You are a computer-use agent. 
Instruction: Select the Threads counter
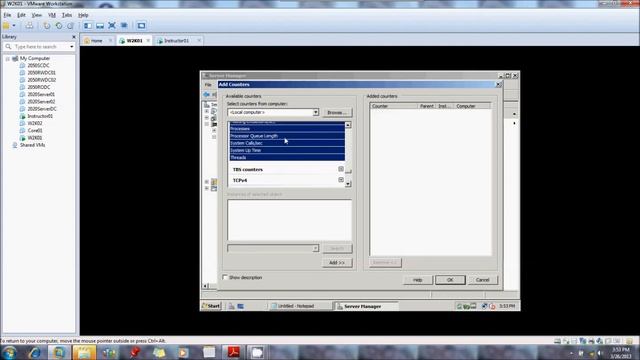(x=287, y=158)
